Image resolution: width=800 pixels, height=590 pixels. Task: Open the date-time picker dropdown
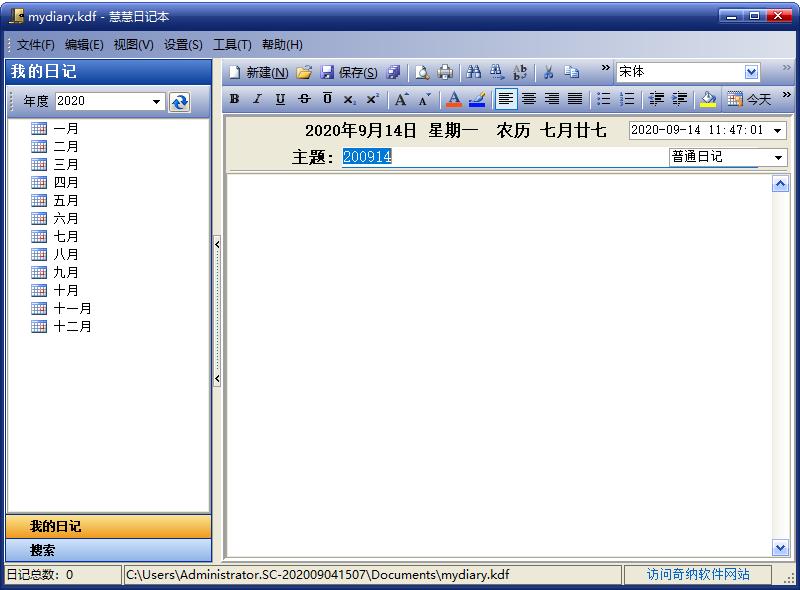(778, 131)
